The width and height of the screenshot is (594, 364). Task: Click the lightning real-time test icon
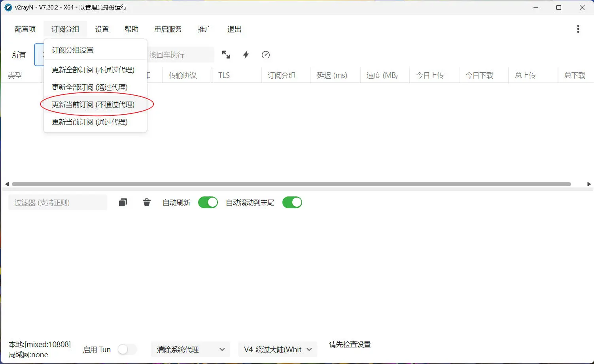(x=246, y=55)
